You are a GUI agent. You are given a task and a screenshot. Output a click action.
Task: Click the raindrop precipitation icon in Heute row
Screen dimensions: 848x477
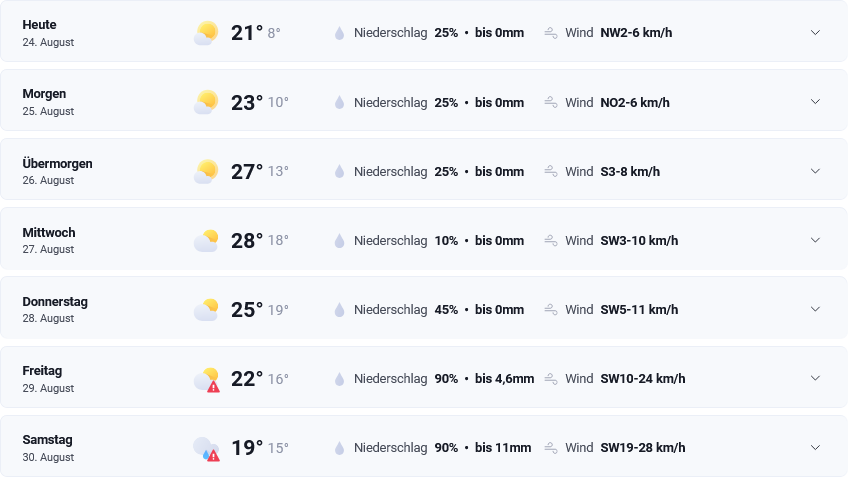pyautogui.click(x=339, y=33)
